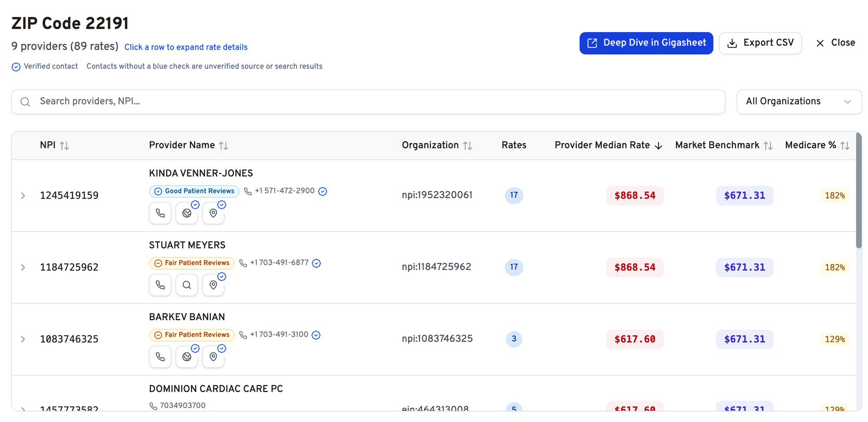868x422 pixels.
Task: Click the magnifier icon in the search box
Action: [25, 102]
